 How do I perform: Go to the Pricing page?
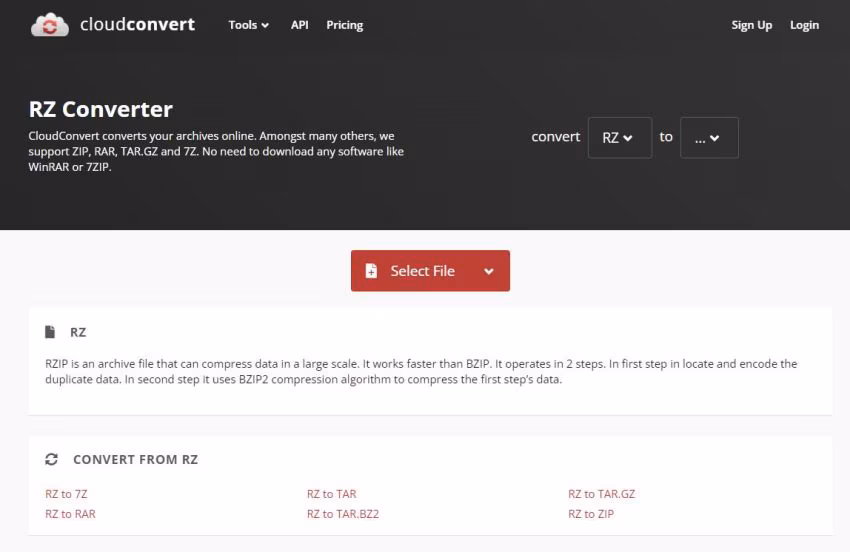(345, 25)
